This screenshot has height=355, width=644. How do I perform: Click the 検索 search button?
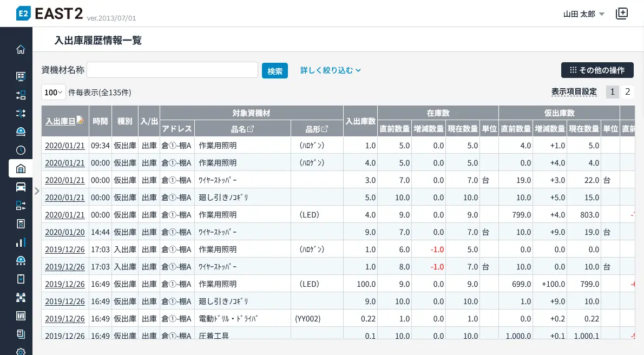point(275,71)
